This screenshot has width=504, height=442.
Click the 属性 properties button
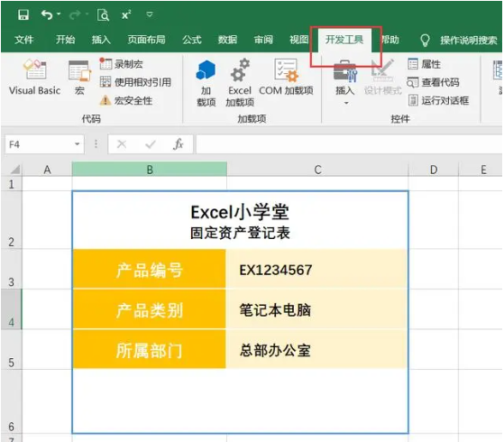425,64
